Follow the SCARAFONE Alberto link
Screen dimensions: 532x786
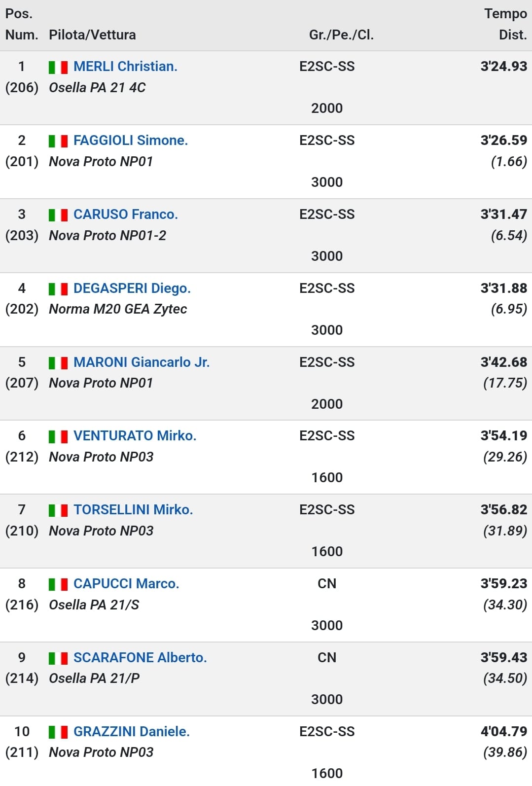(140, 657)
